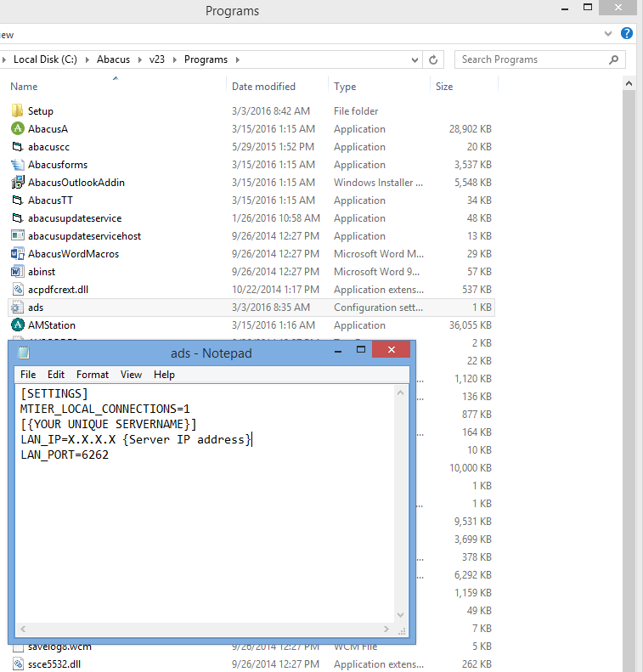
Task: Go to v23 folder in breadcrumb
Action: pyautogui.click(x=157, y=59)
